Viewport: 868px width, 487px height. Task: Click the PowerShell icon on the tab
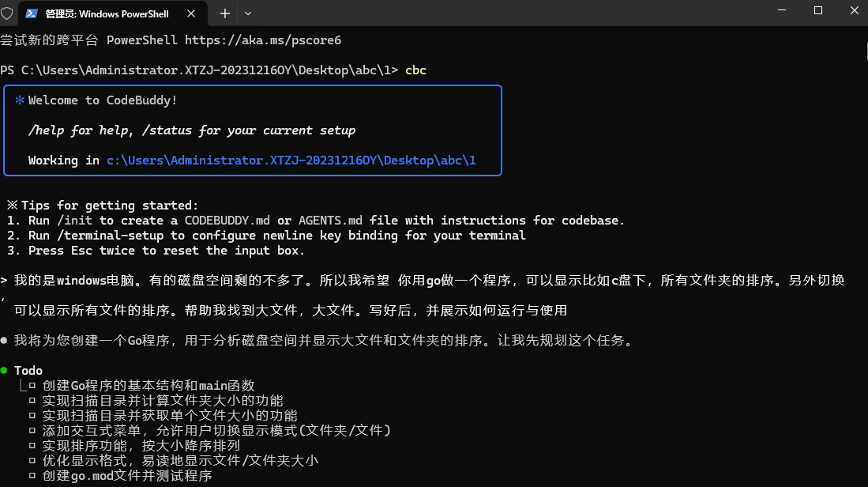[32, 13]
